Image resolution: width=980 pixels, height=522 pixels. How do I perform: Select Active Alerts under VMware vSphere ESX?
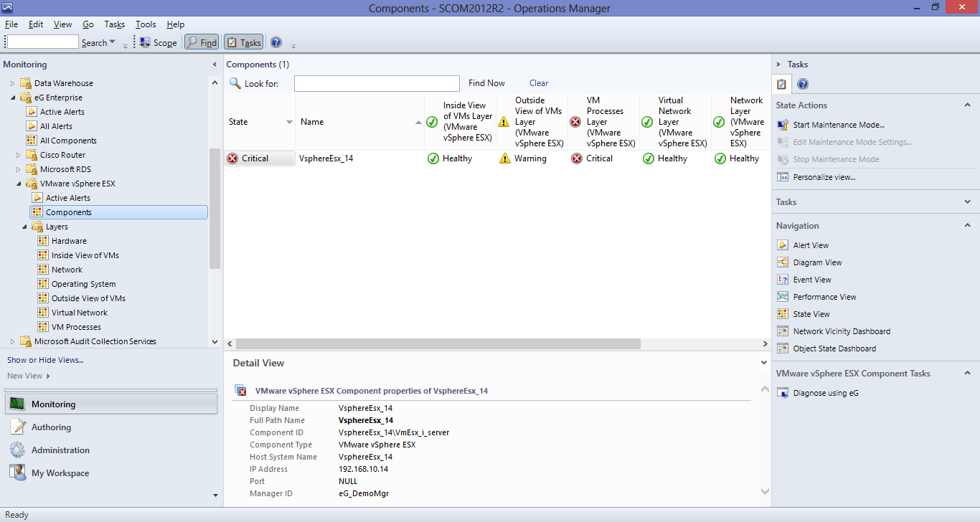pyautogui.click(x=67, y=198)
